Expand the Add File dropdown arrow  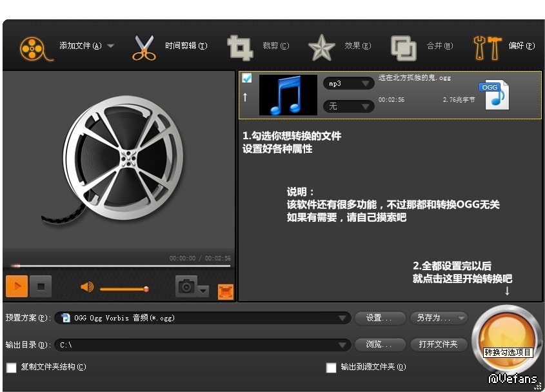[x=110, y=46]
